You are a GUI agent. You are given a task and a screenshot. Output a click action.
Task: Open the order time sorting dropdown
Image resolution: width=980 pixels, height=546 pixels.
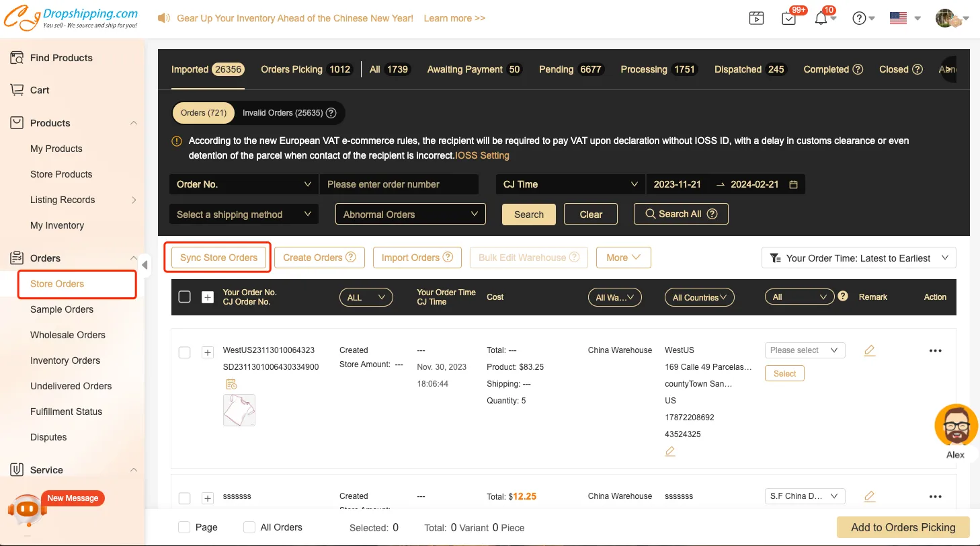(858, 258)
